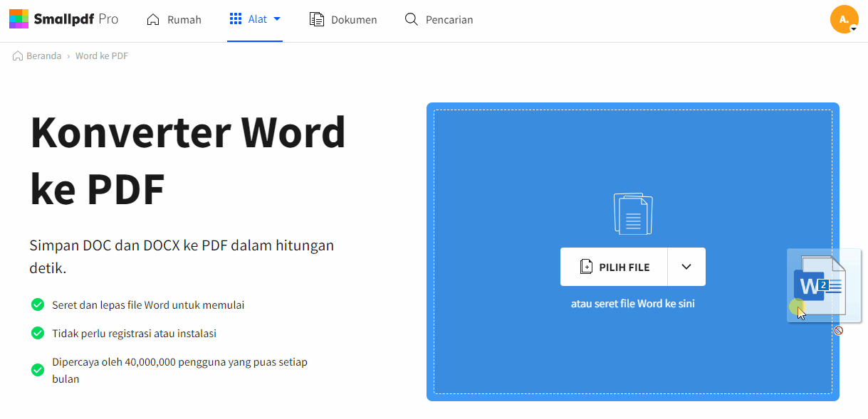Expand the file source chevron dropdown
The image size is (868, 419).
pos(686,267)
